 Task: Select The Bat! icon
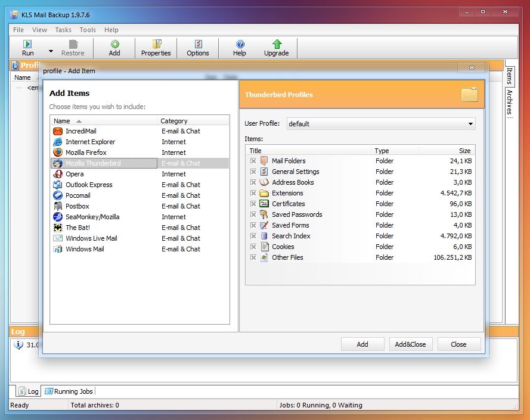58,228
